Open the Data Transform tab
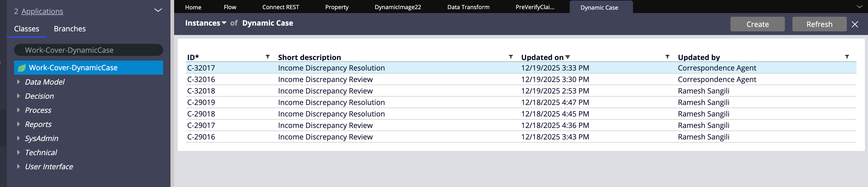This screenshot has width=868, height=187. pyautogui.click(x=468, y=7)
